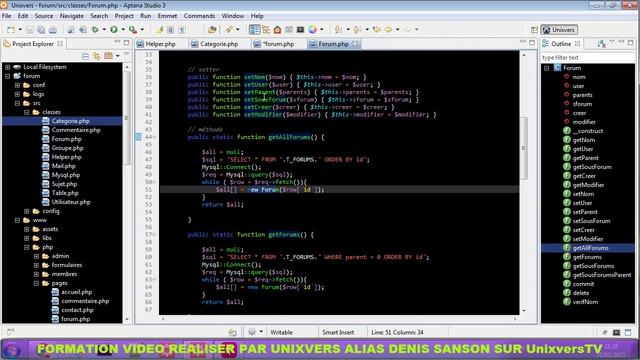Expand the conf folder
This screenshot has width=640, height=360.
[x=17, y=85]
